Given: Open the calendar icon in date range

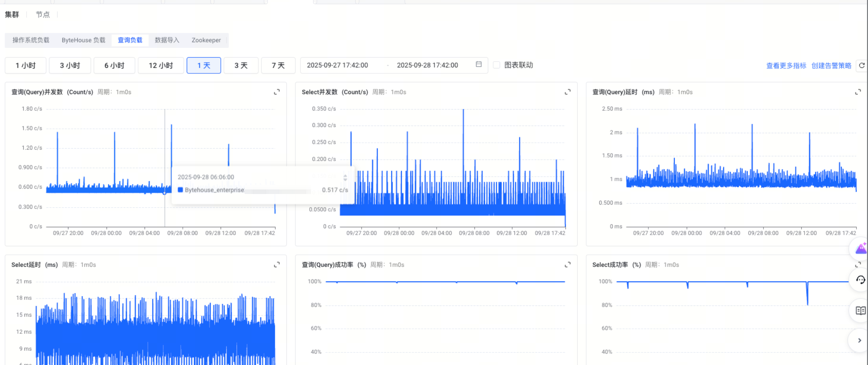Looking at the screenshot, I should point(478,64).
